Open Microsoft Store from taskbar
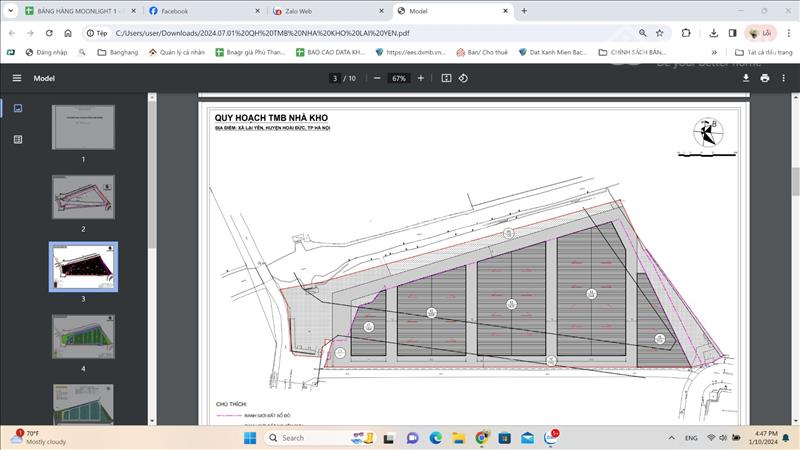 click(505, 438)
